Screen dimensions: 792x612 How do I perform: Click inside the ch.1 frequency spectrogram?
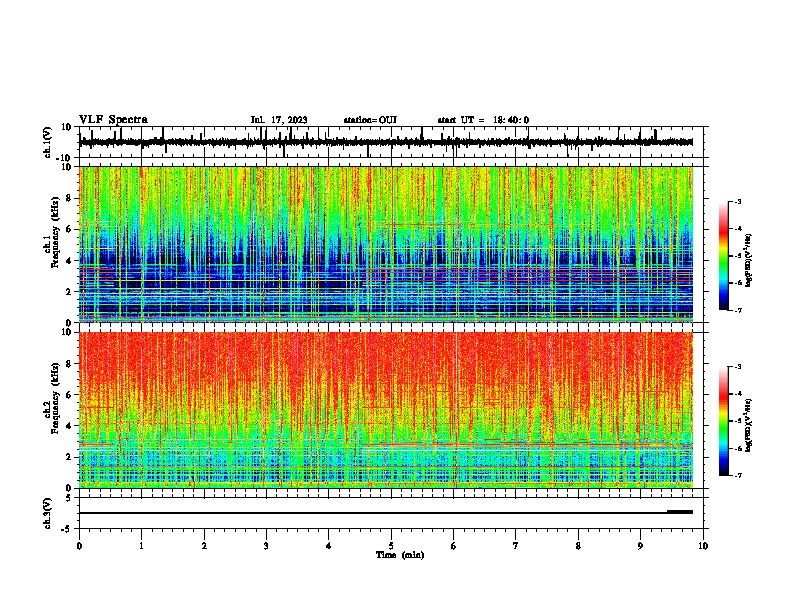coord(386,244)
